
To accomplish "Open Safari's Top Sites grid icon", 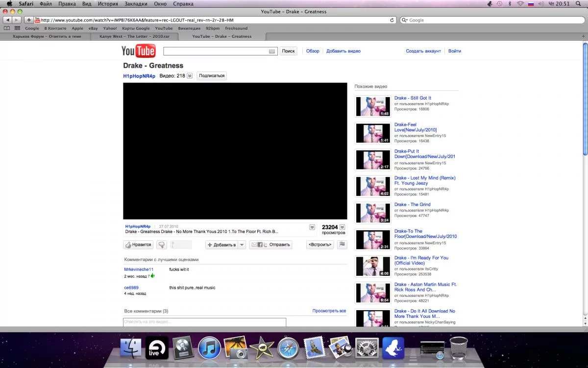I will point(18,28).
